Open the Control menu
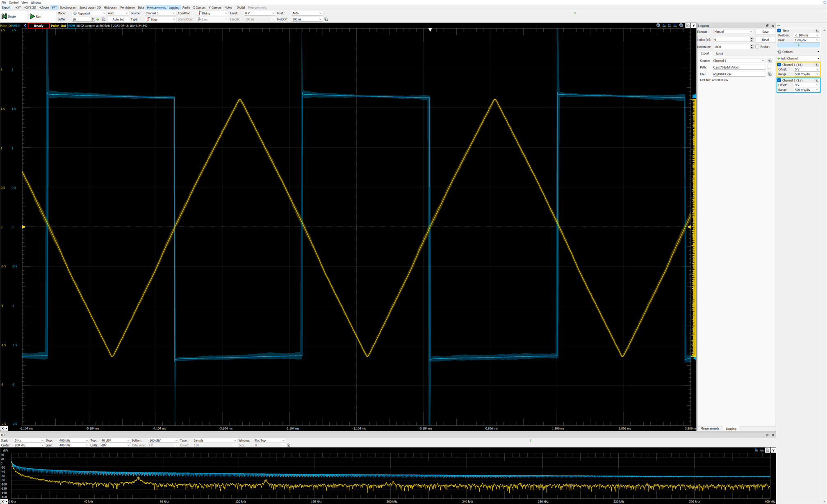Screen dimensions: 827x504 pyautogui.click(x=14, y=2)
